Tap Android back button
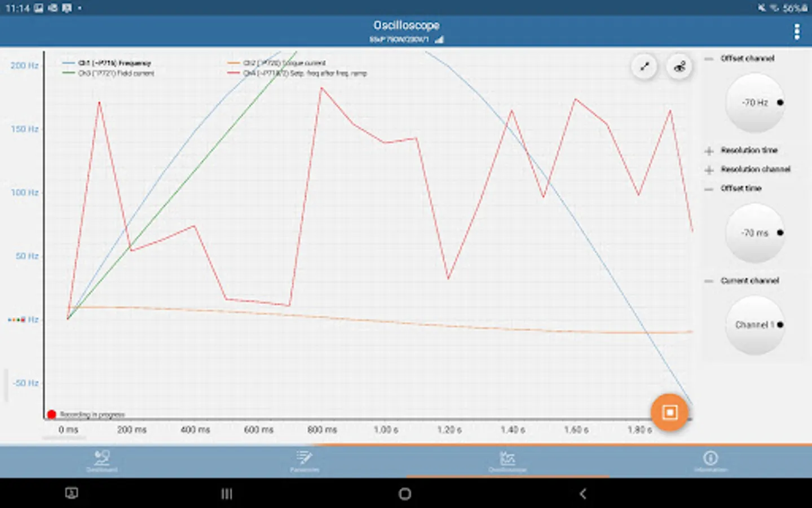This screenshot has height=508, width=812. click(x=583, y=494)
